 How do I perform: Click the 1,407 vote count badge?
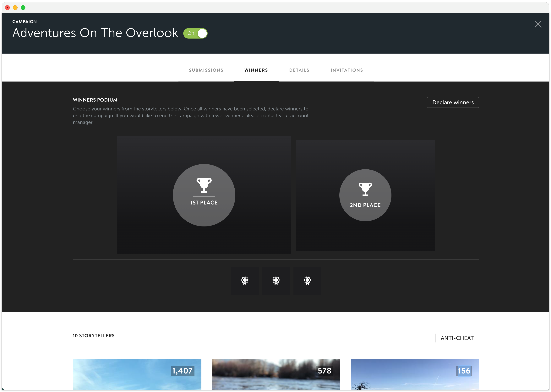point(182,371)
